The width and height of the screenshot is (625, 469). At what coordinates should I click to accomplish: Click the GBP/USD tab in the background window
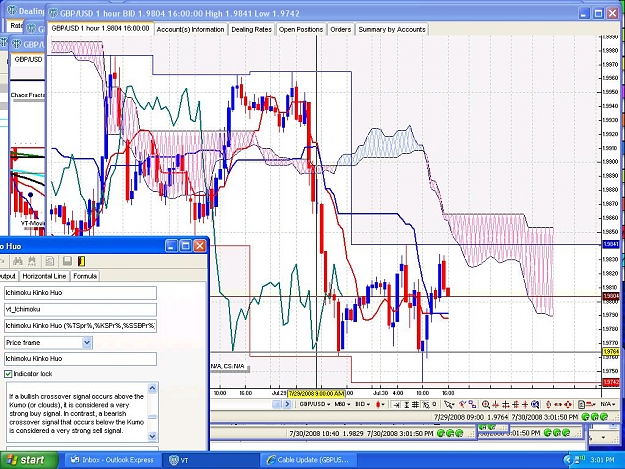pos(28,59)
